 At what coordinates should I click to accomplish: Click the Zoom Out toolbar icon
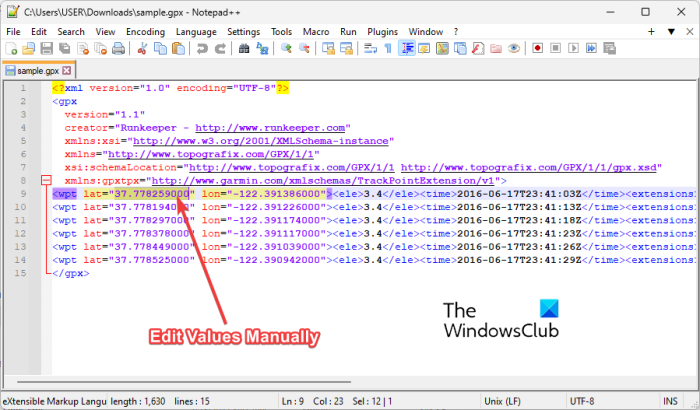304,48
